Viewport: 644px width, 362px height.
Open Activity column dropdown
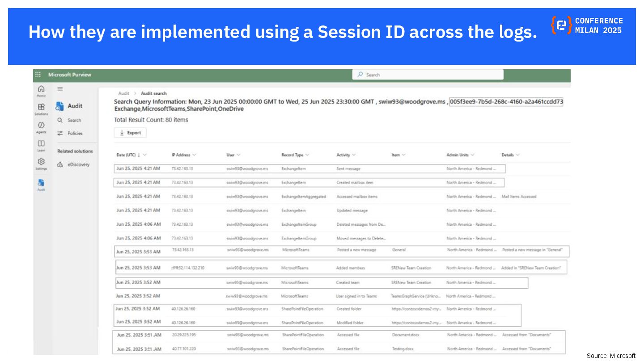346,155
